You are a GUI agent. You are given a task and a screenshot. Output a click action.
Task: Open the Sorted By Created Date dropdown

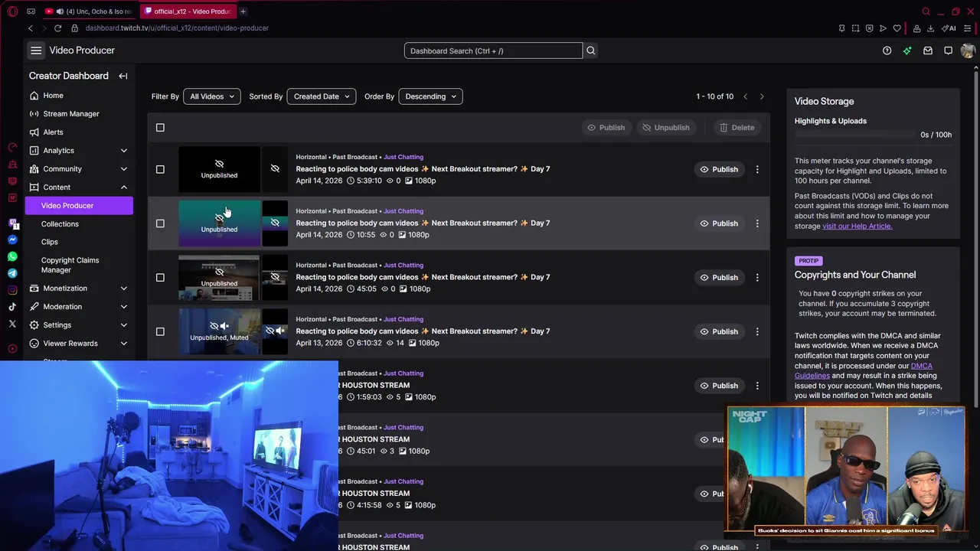(321, 96)
